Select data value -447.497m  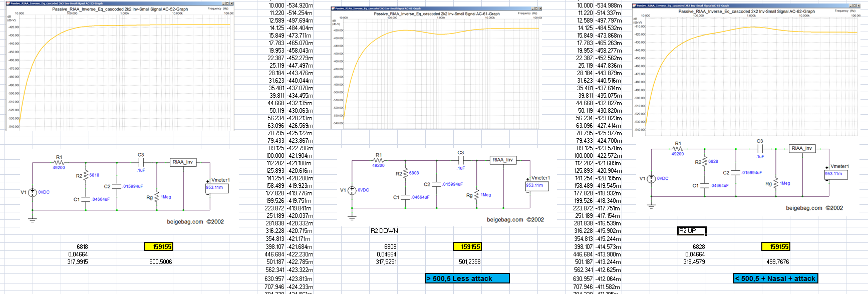300,66
